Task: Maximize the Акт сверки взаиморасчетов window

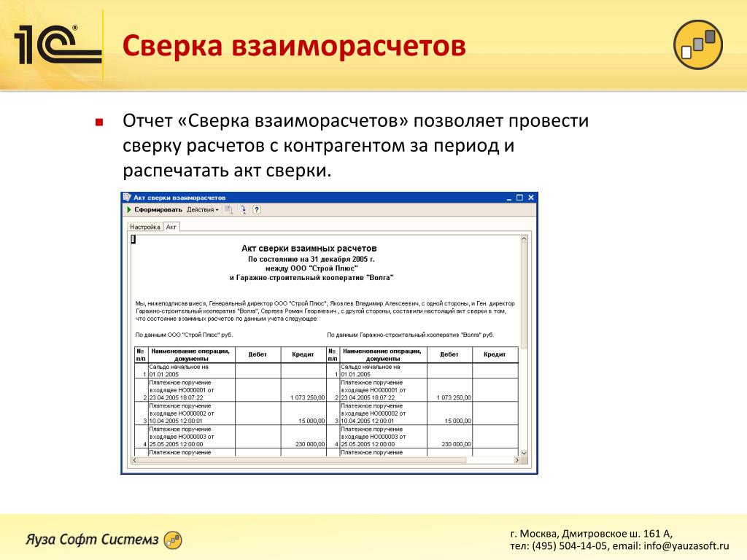Action: click(x=519, y=198)
